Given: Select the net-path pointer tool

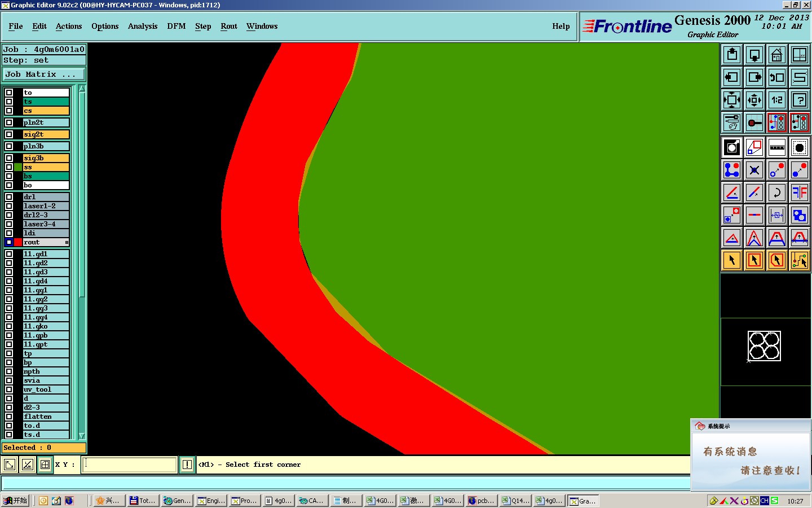Looking at the screenshot, I should pos(800,260).
